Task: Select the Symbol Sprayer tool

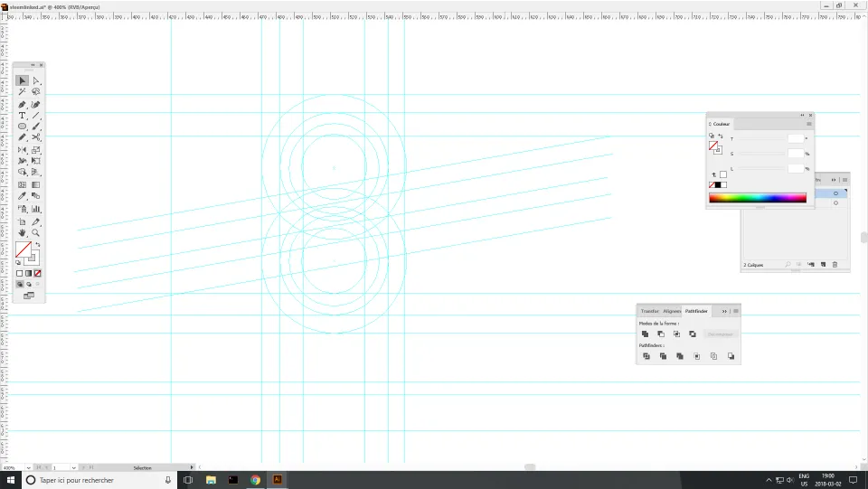Action: coord(22,209)
